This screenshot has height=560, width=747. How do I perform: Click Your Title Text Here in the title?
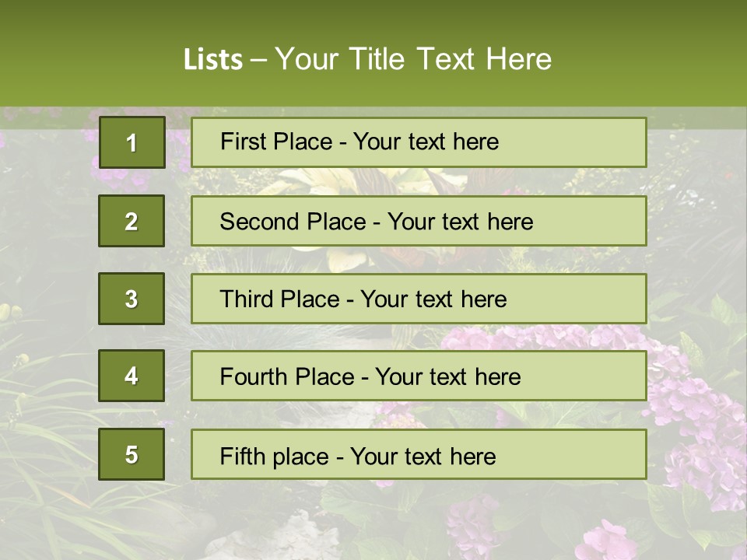(x=413, y=59)
